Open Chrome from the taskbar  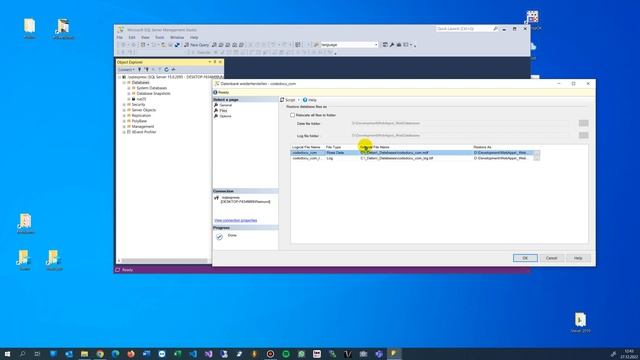click(100, 354)
